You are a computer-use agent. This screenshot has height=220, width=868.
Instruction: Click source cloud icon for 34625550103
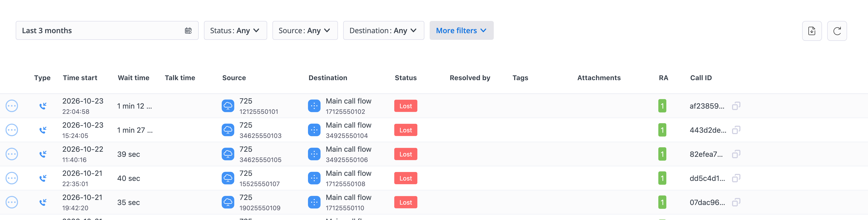pyautogui.click(x=228, y=130)
